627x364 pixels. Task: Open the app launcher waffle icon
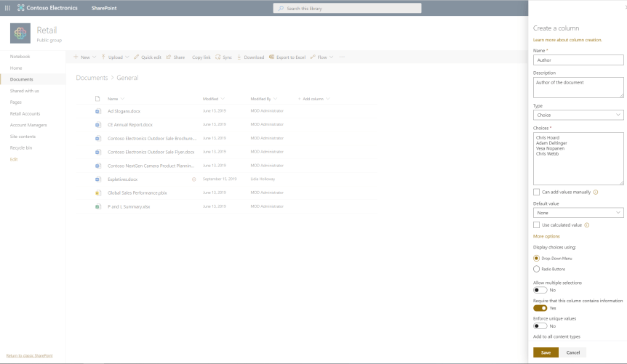[x=7, y=8]
